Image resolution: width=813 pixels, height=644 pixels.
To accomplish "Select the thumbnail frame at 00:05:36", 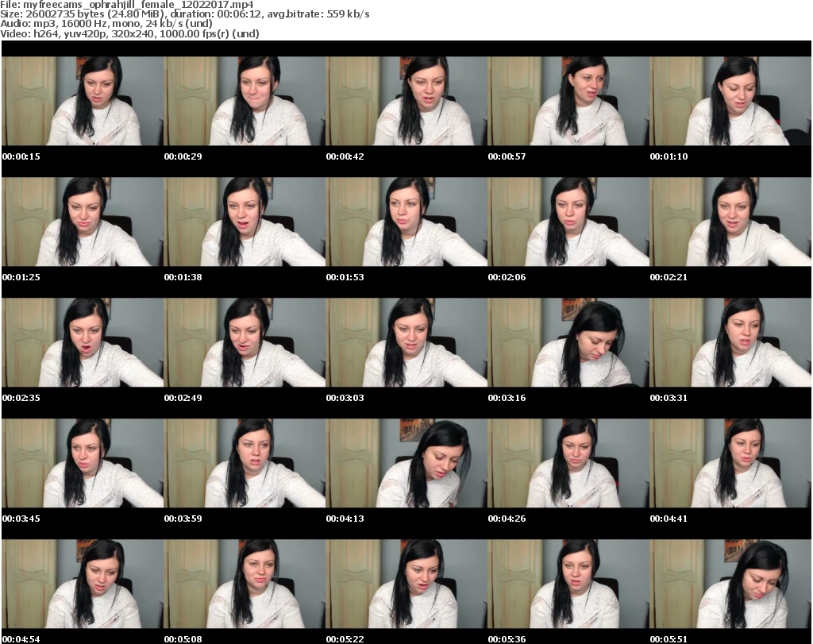I will pos(568,584).
